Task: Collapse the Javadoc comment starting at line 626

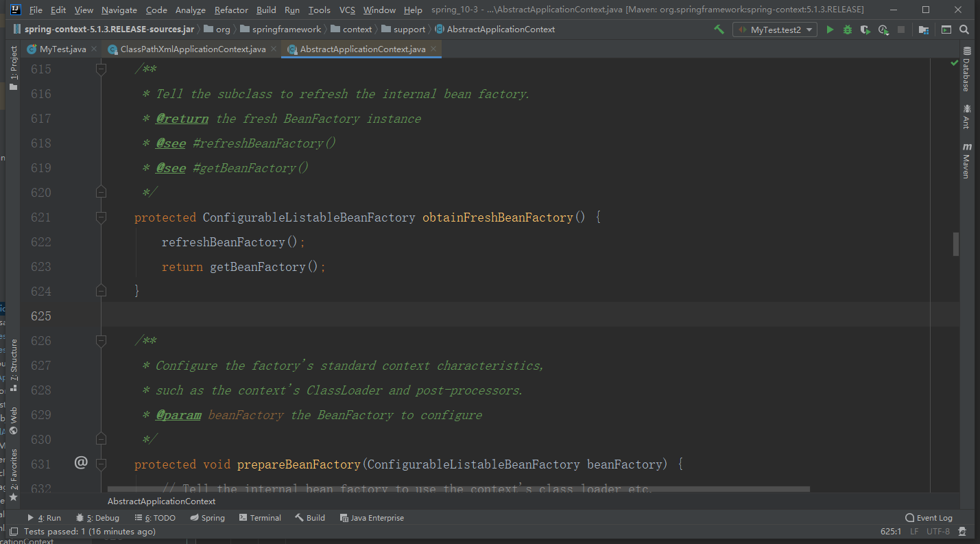Action: 101,341
